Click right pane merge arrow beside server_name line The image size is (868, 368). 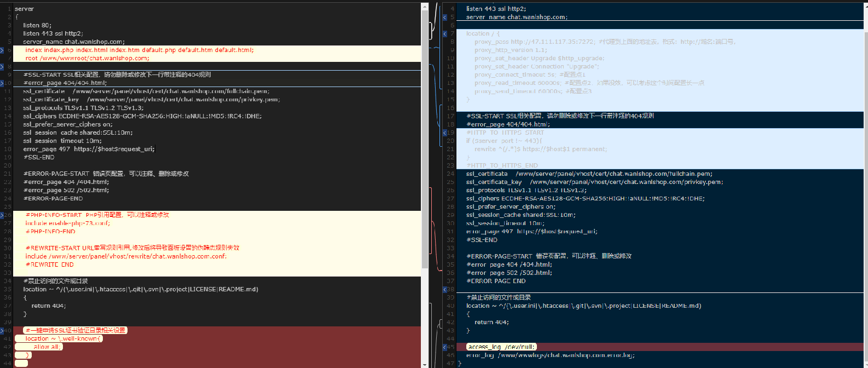click(x=445, y=17)
